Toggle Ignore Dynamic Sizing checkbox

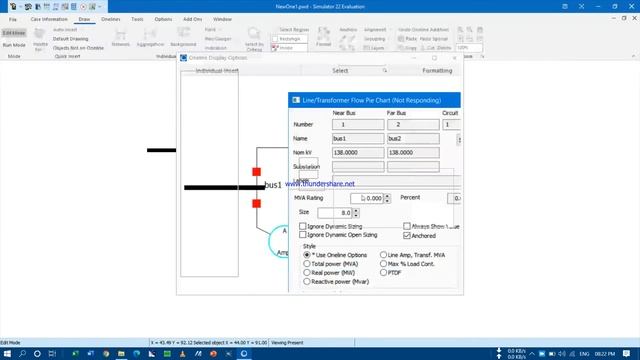point(302,226)
